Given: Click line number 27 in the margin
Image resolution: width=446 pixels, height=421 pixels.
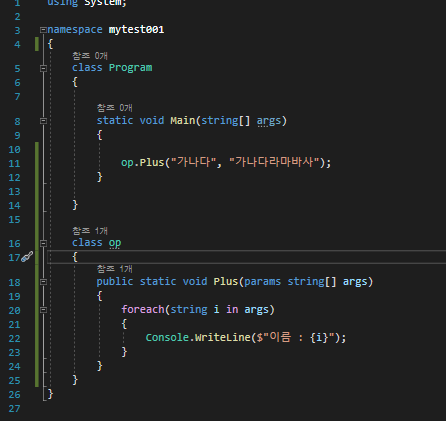Looking at the screenshot, I should click(14, 408).
